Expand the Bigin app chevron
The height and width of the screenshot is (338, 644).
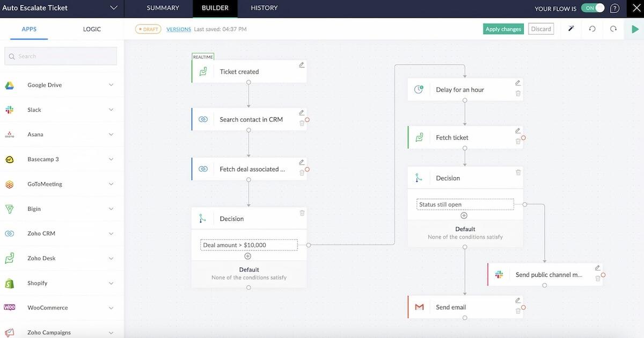click(x=111, y=208)
